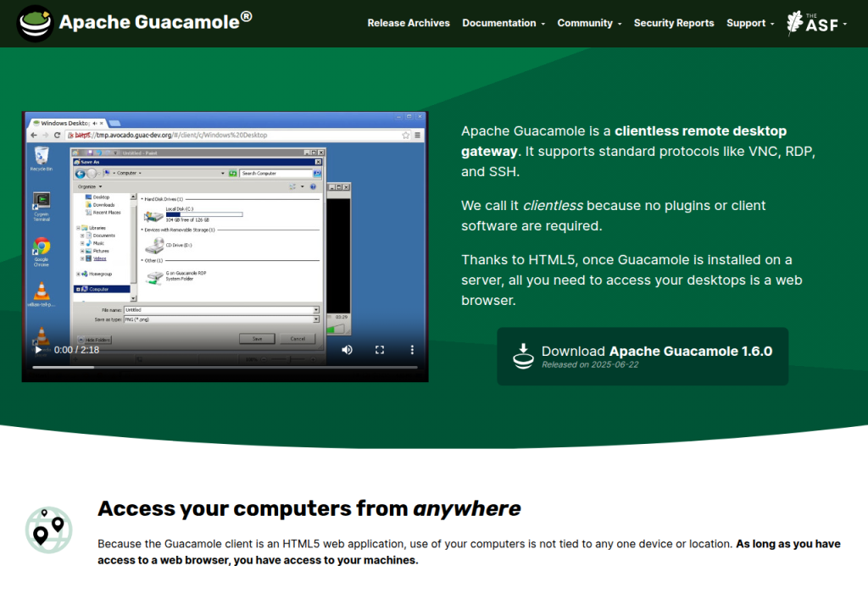Image resolution: width=868 pixels, height=610 pixels.
Task: Expand the Community dropdown menu
Action: pos(589,23)
